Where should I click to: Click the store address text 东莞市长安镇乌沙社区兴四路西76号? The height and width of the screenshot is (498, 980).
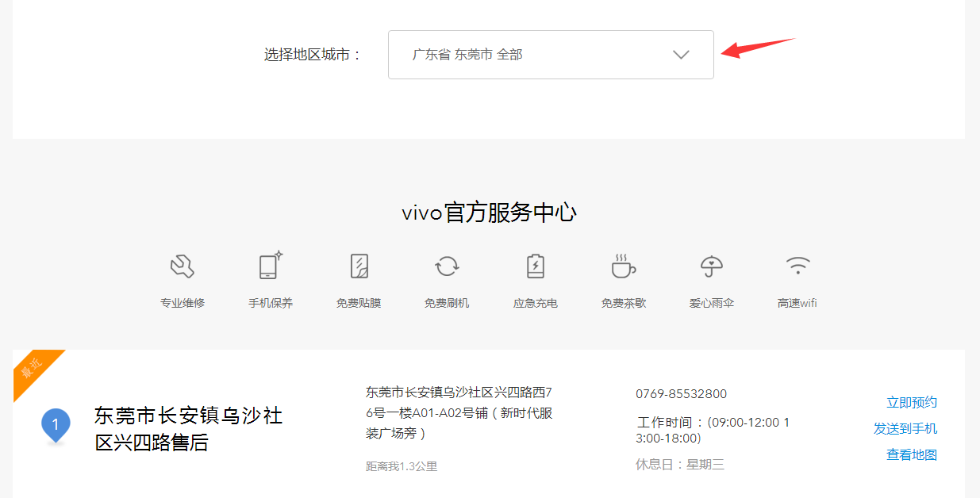click(459, 402)
